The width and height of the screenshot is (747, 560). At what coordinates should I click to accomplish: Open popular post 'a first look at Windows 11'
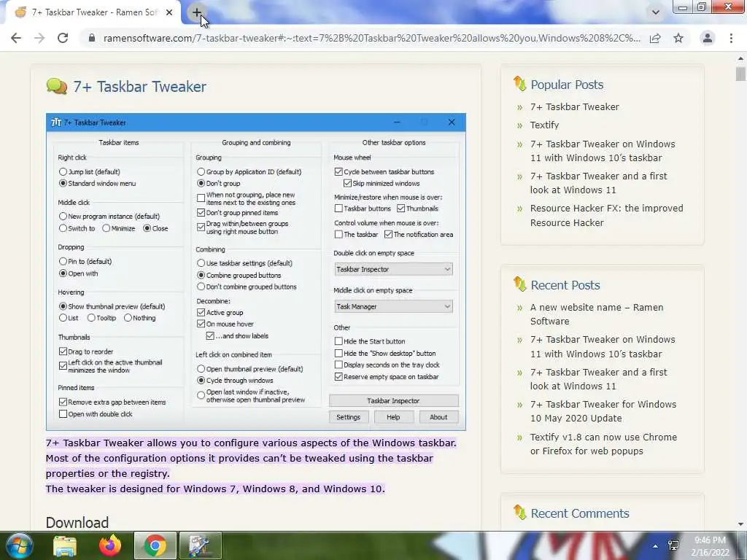click(x=599, y=183)
